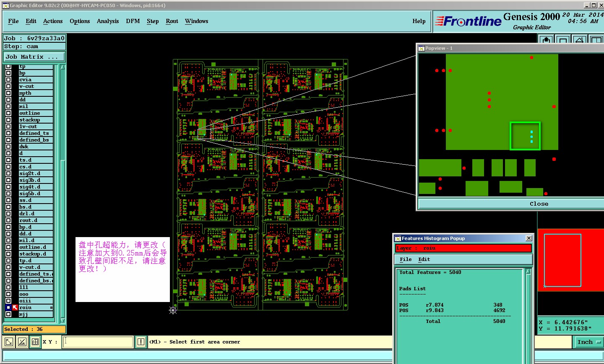Select the sig5b.d layer name

[36, 194]
